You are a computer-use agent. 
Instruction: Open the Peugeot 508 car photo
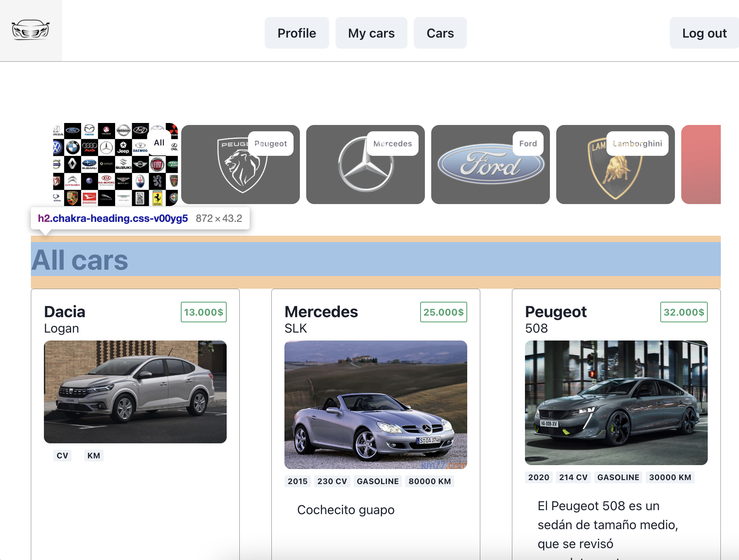pos(616,403)
